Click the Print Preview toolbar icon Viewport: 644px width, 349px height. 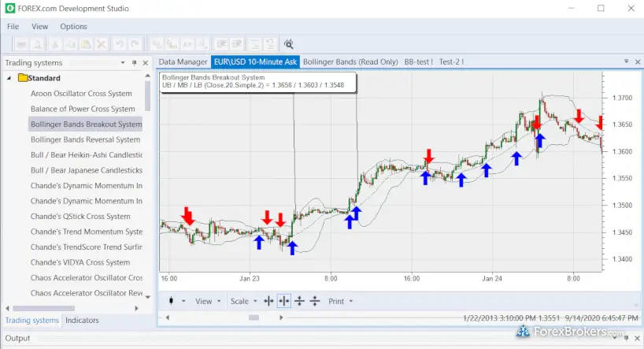click(37, 44)
